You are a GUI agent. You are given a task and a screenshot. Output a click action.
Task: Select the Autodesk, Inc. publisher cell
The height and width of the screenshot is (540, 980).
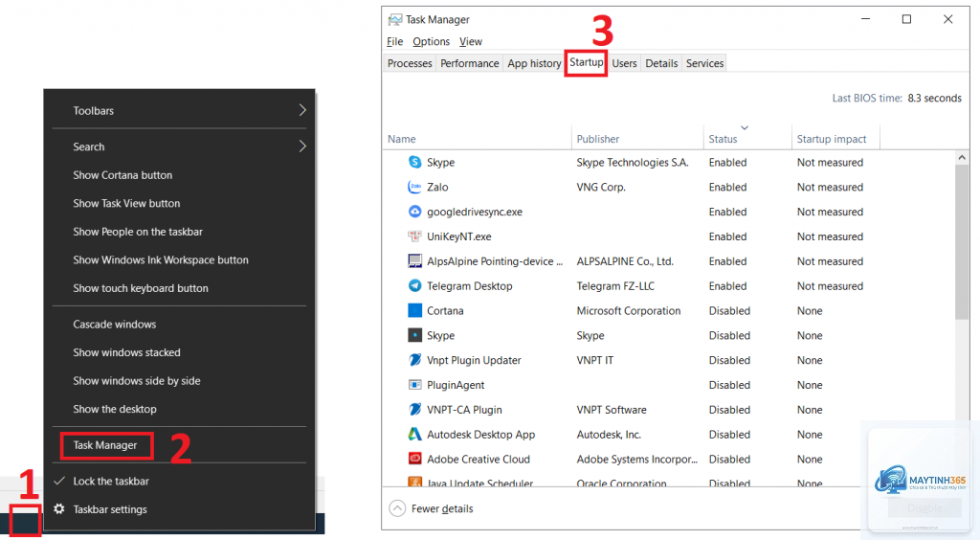609,435
